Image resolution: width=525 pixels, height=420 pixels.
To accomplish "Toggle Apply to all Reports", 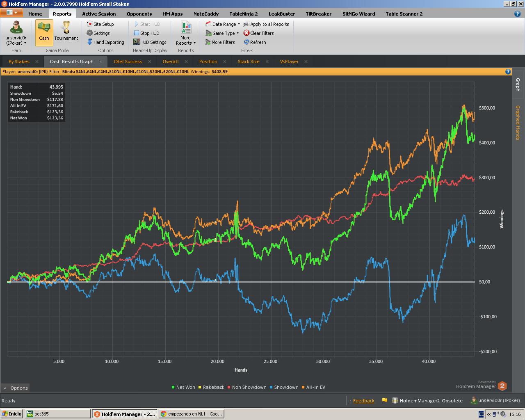I will (266, 24).
